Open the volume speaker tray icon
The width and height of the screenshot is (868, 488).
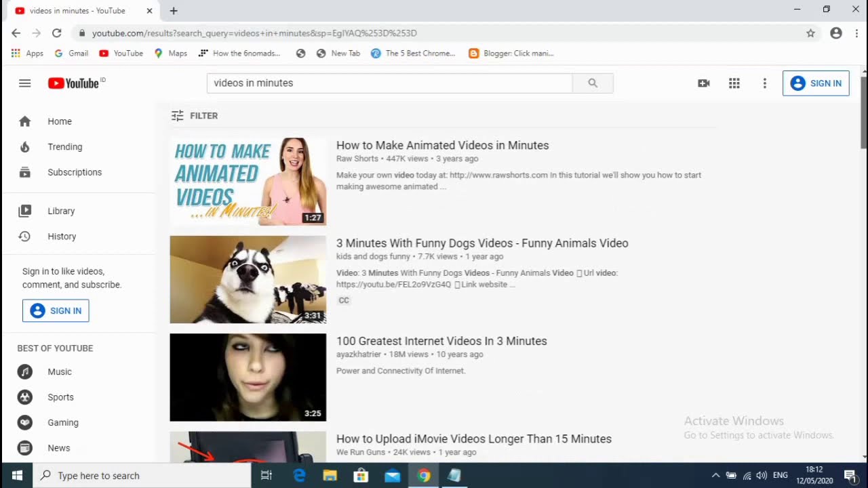click(x=762, y=476)
